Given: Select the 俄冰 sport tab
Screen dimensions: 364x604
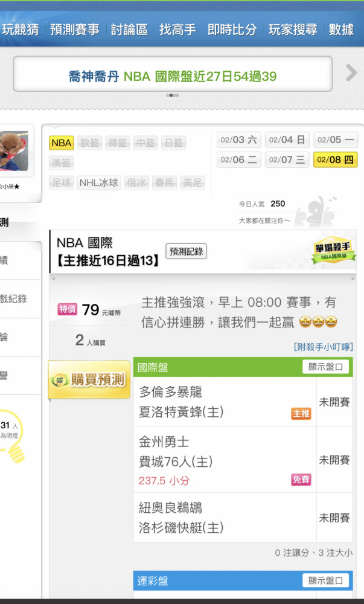Looking at the screenshot, I should click(136, 182).
